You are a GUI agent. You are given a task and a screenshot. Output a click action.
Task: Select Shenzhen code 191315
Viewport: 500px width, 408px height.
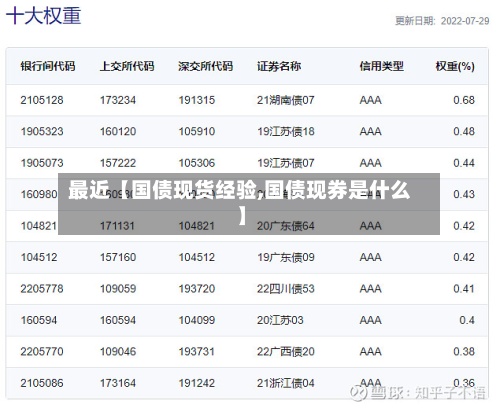[x=197, y=100]
